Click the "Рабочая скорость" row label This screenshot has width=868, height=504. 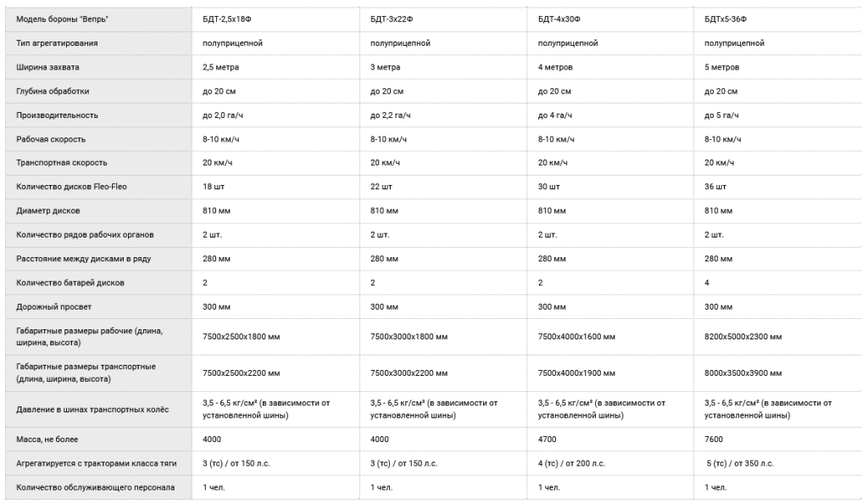coord(51,139)
